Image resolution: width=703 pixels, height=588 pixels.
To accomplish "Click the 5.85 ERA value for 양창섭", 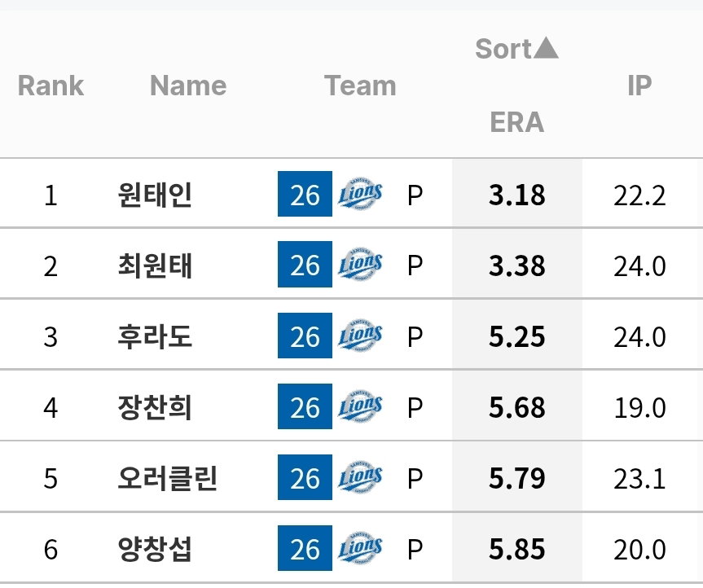I will [x=517, y=549].
